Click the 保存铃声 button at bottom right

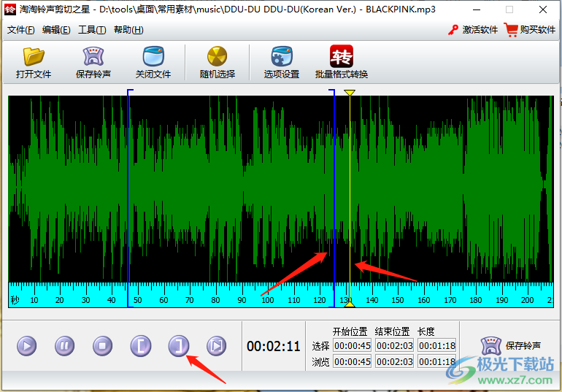click(510, 346)
